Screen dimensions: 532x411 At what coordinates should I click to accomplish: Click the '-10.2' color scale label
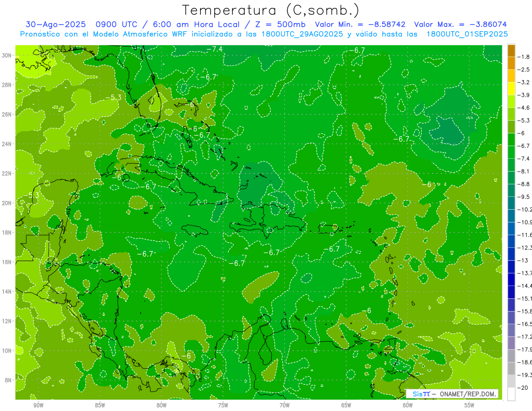525,209
